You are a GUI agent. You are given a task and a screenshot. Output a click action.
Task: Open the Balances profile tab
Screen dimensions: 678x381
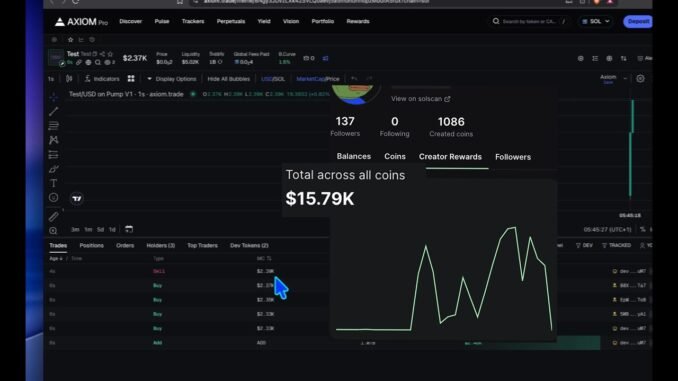354,157
